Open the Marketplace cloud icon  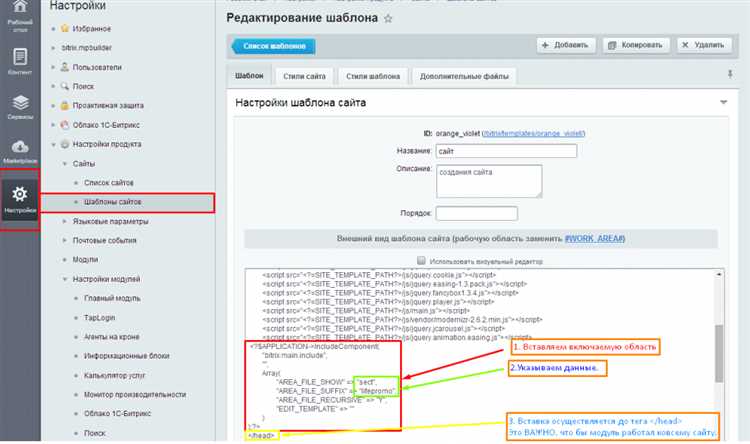click(x=20, y=146)
